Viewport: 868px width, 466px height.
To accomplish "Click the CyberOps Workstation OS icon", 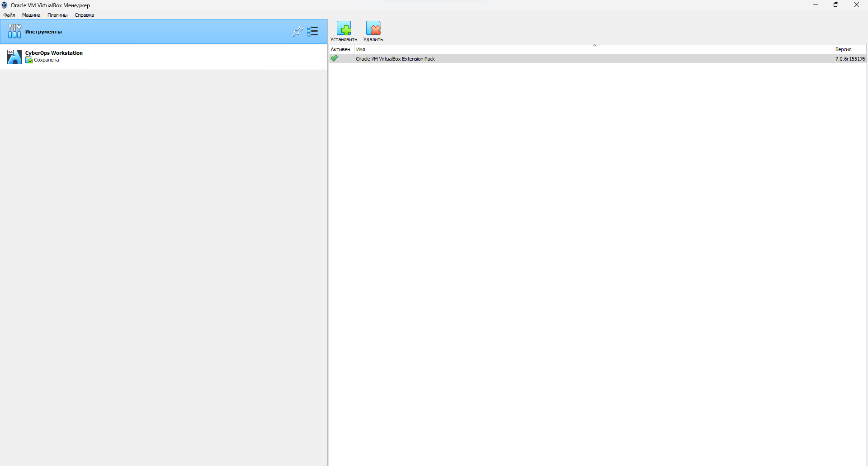I will point(14,57).
